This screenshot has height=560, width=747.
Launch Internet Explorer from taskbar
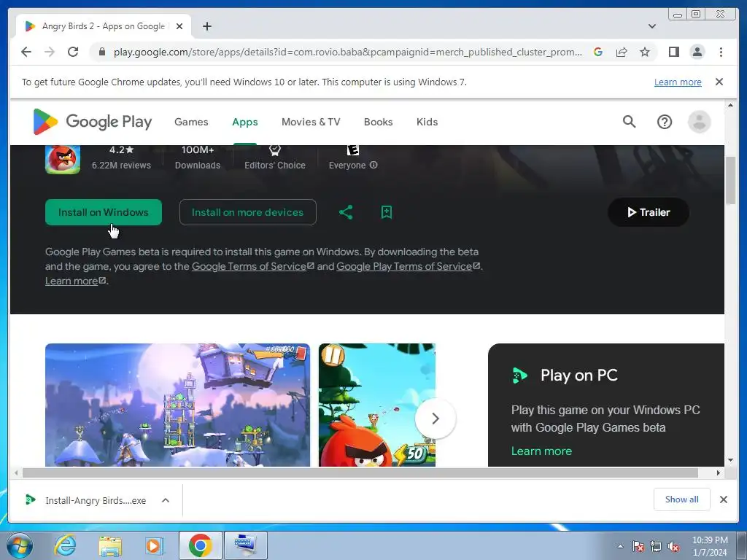click(x=65, y=545)
